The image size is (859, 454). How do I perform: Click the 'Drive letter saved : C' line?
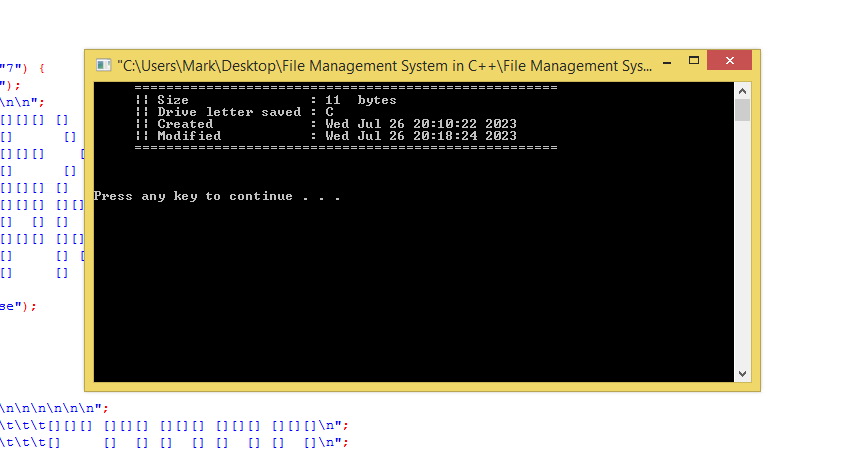[x=234, y=112]
